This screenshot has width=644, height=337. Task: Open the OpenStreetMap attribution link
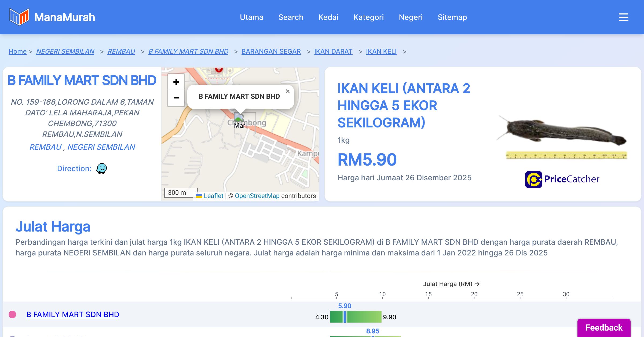pos(257,196)
